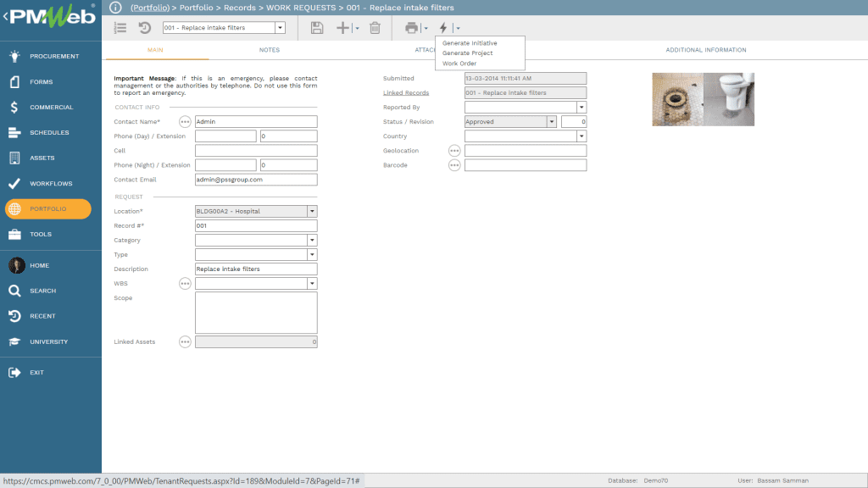
Task: Open the Commercial dollar icon
Action: coord(14,107)
